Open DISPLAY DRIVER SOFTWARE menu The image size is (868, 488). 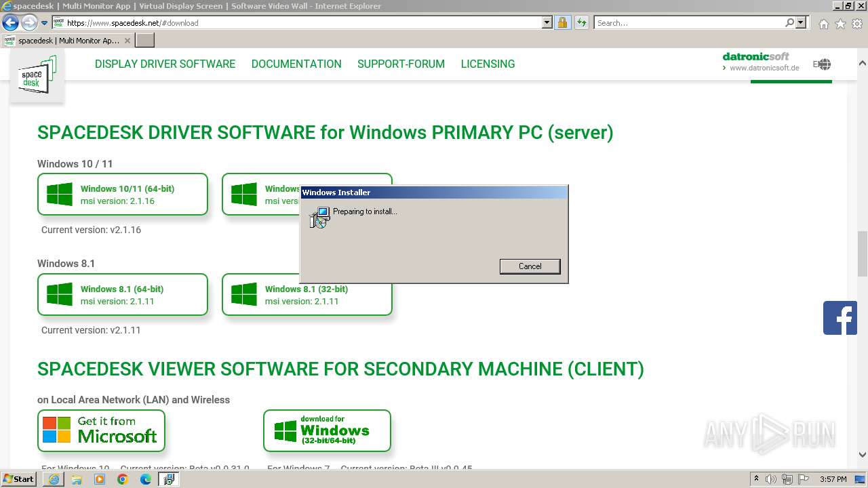coord(165,64)
